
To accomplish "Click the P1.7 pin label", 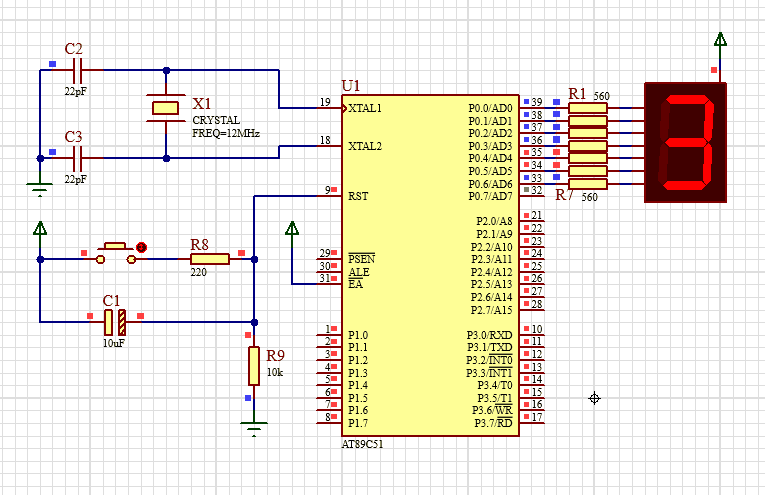I will (x=358, y=423).
